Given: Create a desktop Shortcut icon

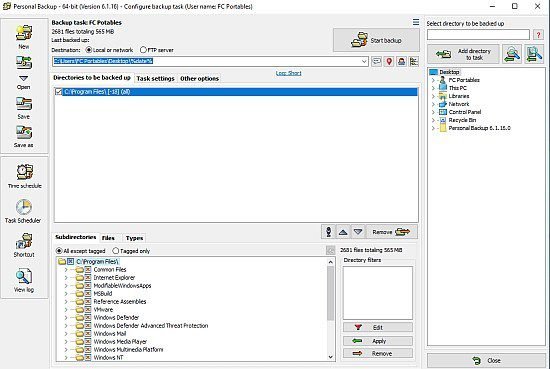Looking at the screenshot, I should tap(24, 241).
